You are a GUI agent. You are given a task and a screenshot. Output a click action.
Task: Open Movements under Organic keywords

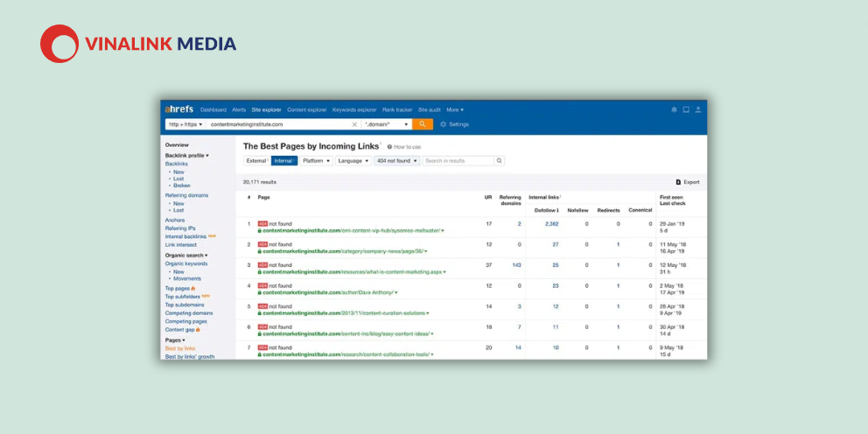[187, 279]
